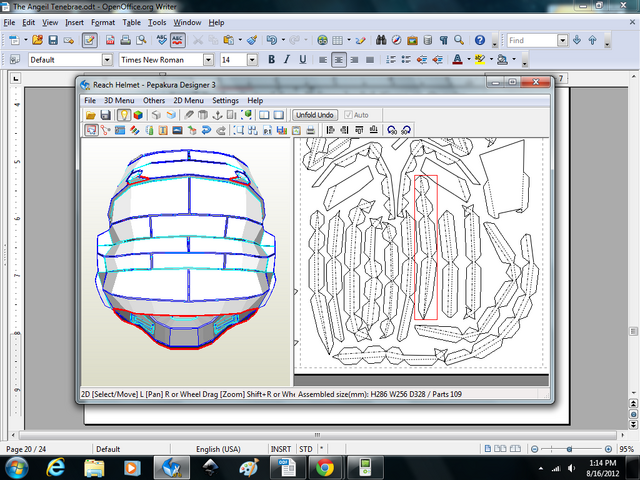This screenshot has width=640, height=480.
Task: Open the Pepakura File menu
Action: pos(90,100)
